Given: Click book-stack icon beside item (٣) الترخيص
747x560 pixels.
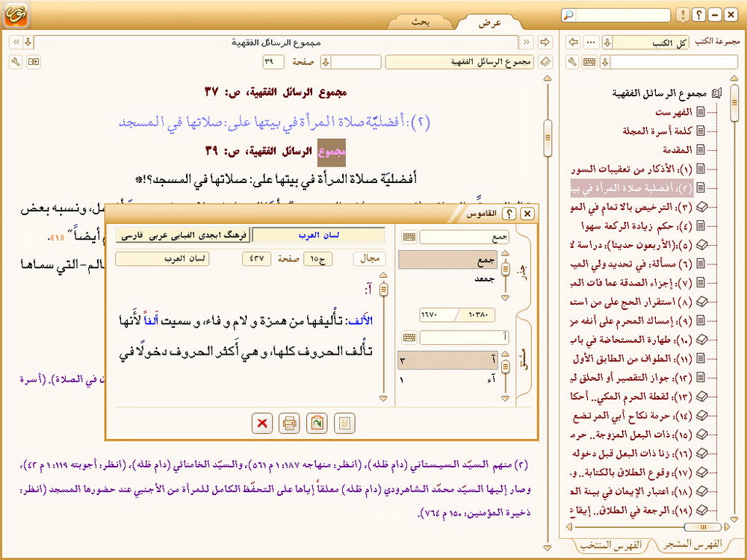Looking at the screenshot, I should pyautogui.click(x=701, y=207).
